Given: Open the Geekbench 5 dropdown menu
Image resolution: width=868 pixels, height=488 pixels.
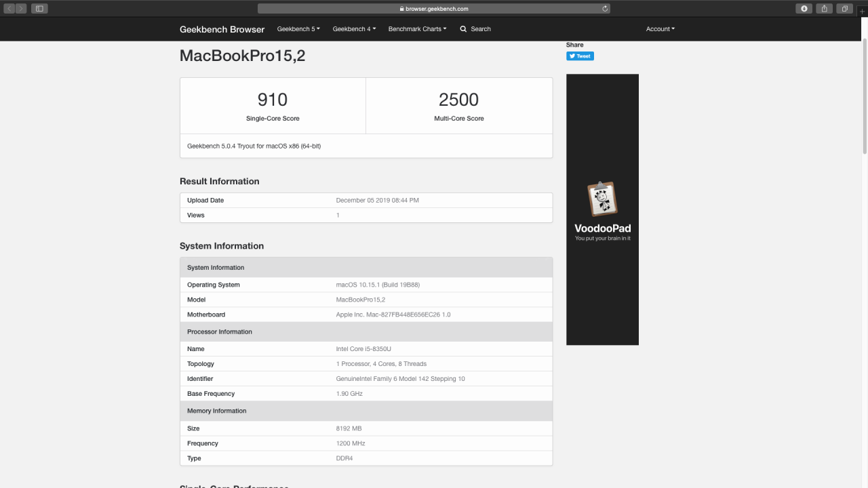Looking at the screenshot, I should coord(298,29).
